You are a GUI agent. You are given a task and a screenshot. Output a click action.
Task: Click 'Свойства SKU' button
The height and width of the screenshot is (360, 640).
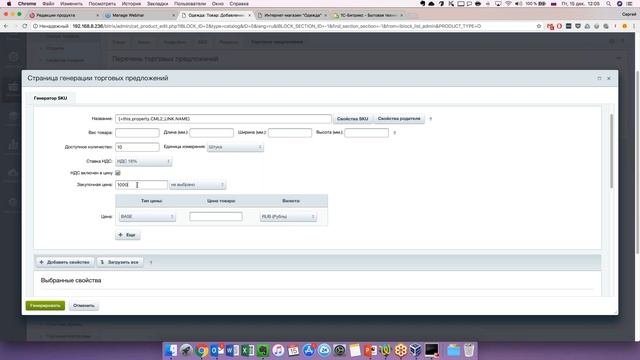tap(353, 119)
